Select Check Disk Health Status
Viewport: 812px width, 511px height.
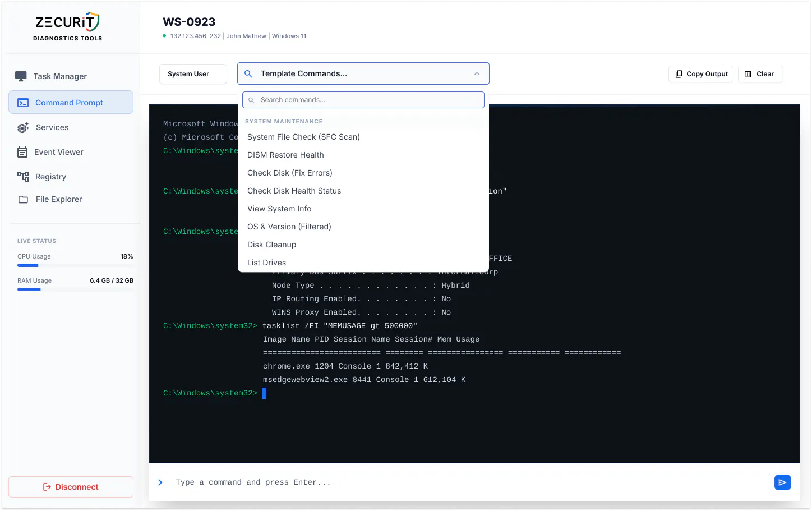tap(363, 191)
